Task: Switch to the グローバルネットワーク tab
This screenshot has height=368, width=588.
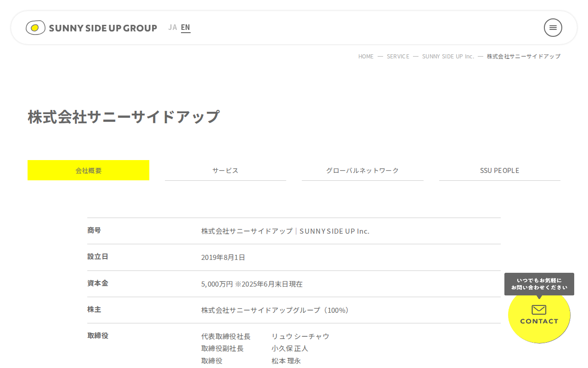Action: pos(362,170)
